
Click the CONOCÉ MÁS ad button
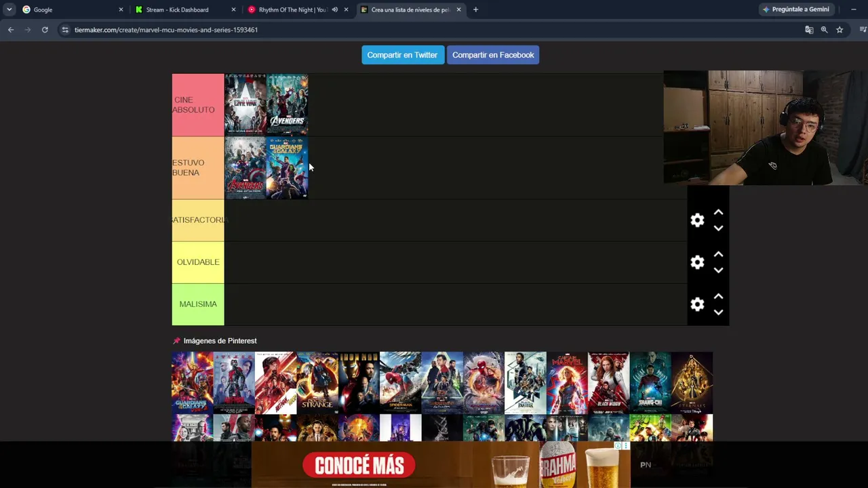click(x=359, y=466)
